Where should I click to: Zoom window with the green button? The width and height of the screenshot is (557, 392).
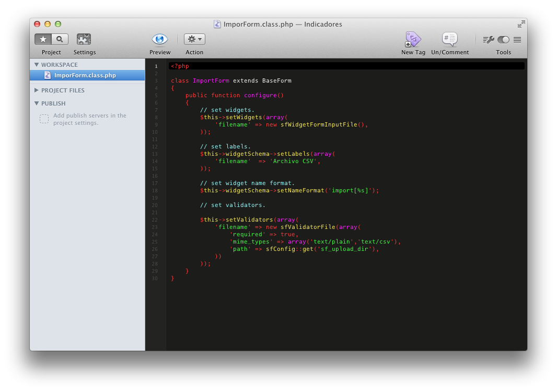pos(58,24)
